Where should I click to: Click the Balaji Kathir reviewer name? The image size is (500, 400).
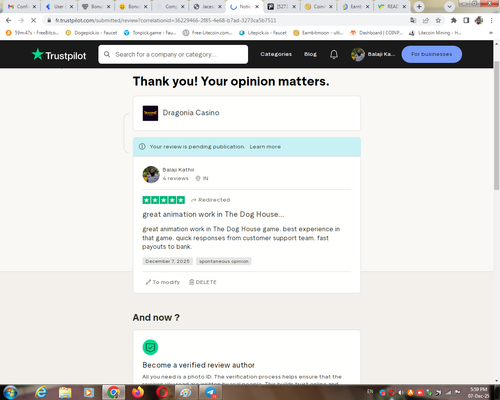(178, 170)
